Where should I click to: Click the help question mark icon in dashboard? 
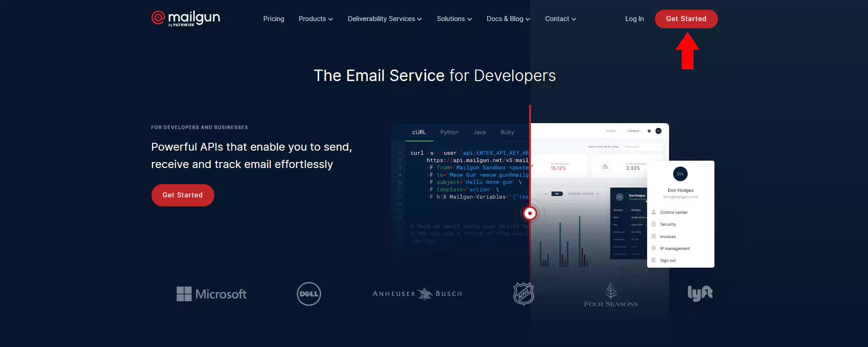tap(649, 131)
